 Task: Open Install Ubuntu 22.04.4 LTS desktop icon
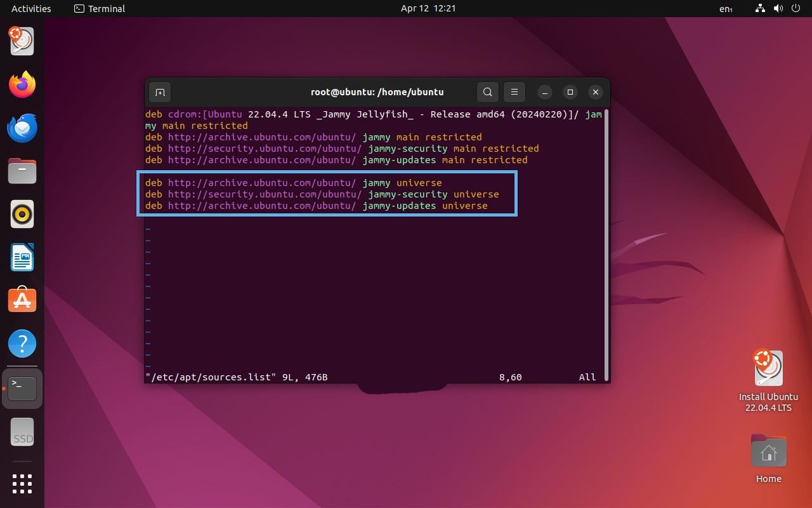[x=768, y=370]
